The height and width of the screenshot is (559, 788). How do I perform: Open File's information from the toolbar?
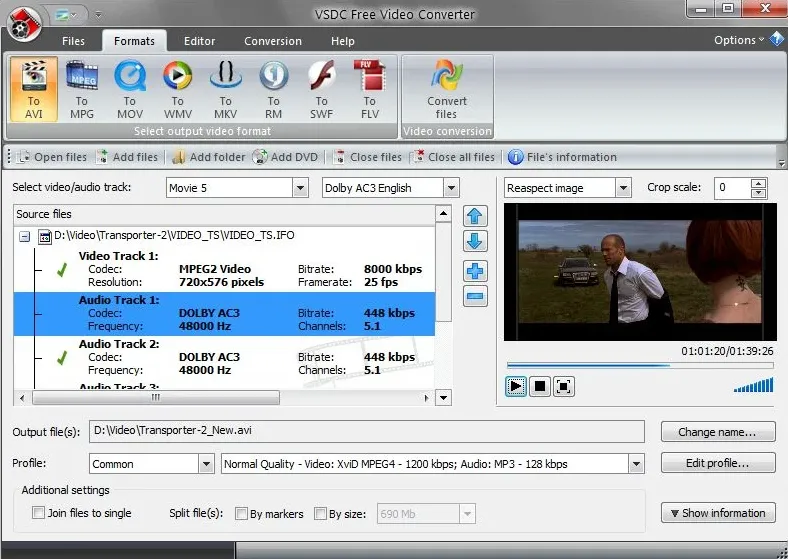(562, 157)
